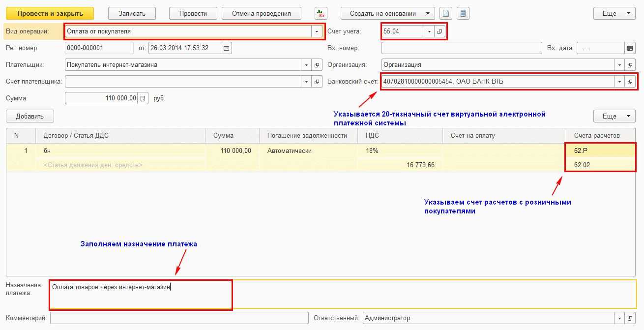The image size is (644, 330).
Task: Expand Ответственный dropdown arrow
Action: pyautogui.click(x=619, y=318)
